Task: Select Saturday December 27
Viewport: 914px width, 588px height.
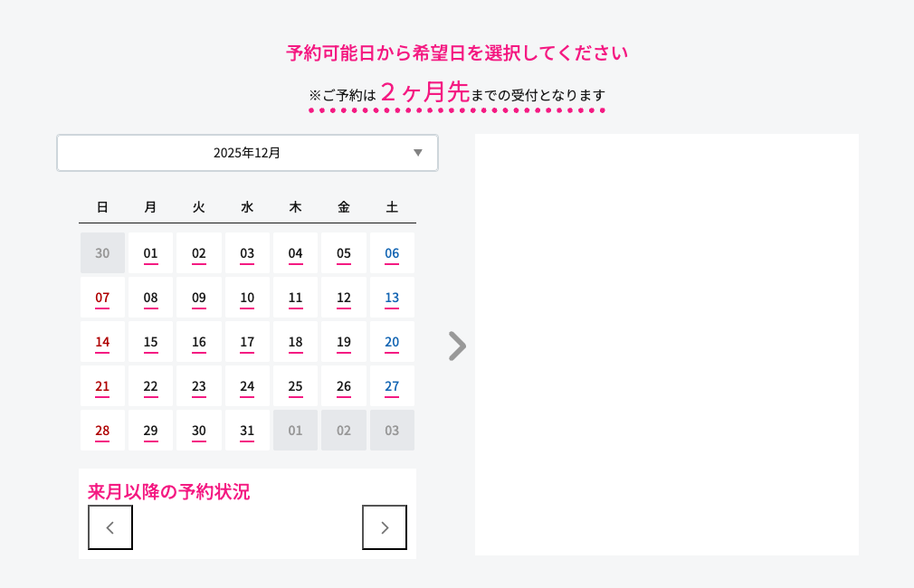Action: [x=392, y=386]
